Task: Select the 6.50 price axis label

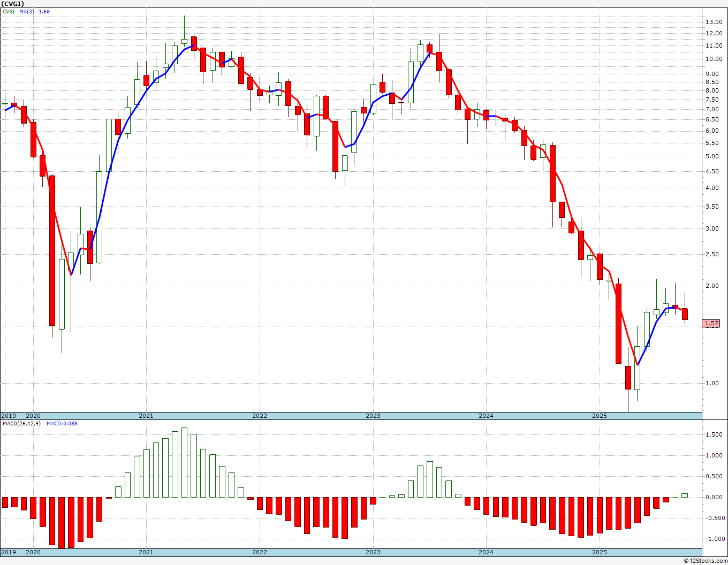Action: [712, 120]
